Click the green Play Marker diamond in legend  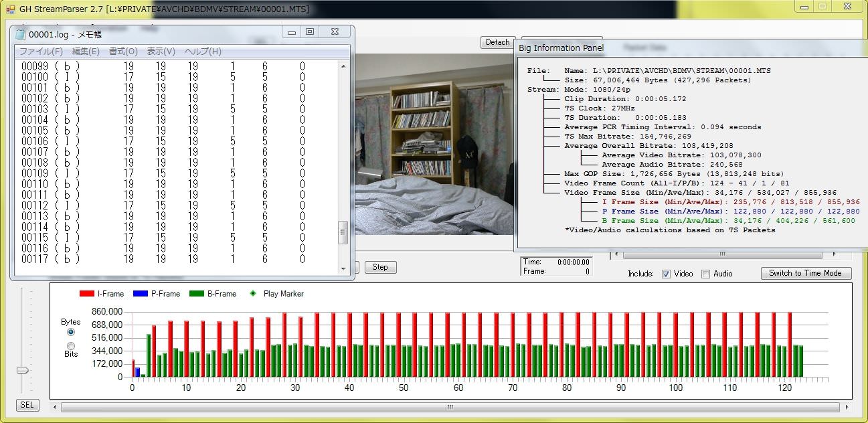coord(253,294)
